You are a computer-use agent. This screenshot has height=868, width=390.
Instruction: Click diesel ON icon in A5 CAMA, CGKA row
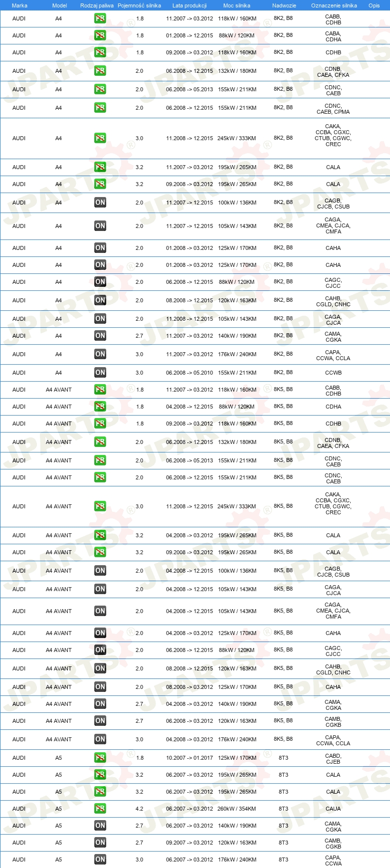click(100, 826)
